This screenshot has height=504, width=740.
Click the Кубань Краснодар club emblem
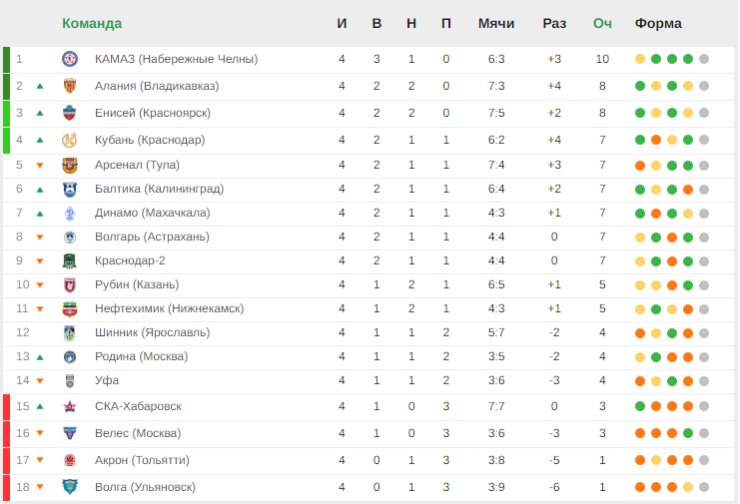click(x=70, y=140)
